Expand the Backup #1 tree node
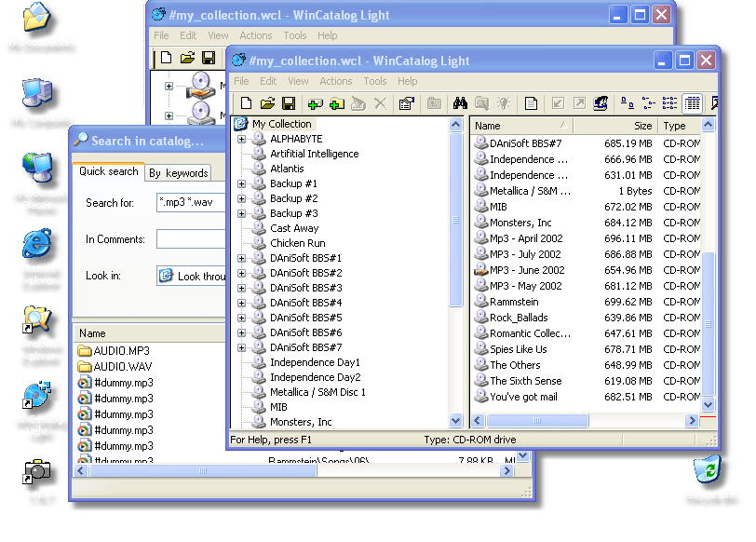 [x=241, y=184]
